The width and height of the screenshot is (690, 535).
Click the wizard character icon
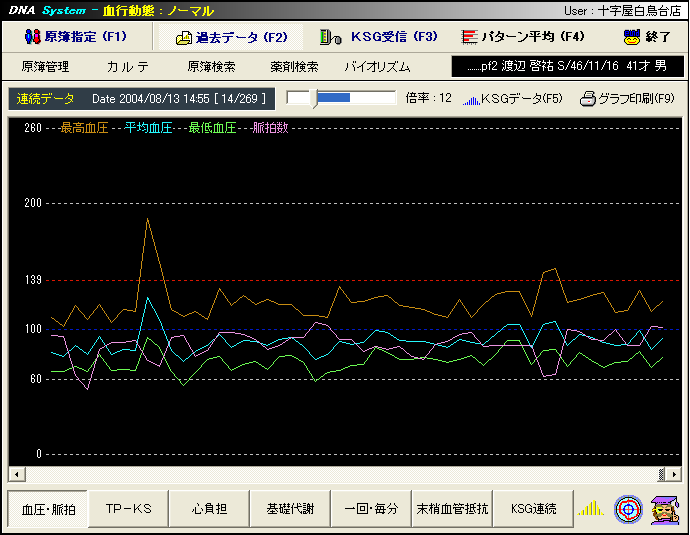[662, 508]
